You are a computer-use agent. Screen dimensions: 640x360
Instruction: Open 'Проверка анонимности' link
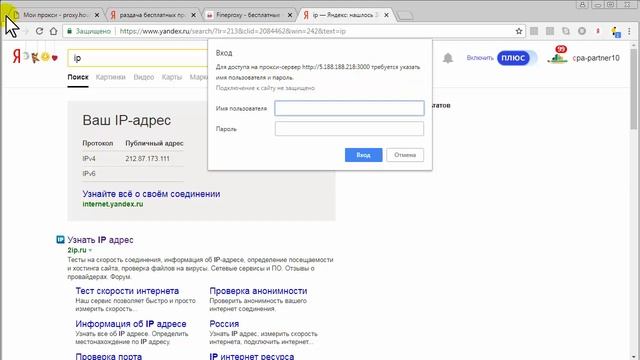point(258,291)
